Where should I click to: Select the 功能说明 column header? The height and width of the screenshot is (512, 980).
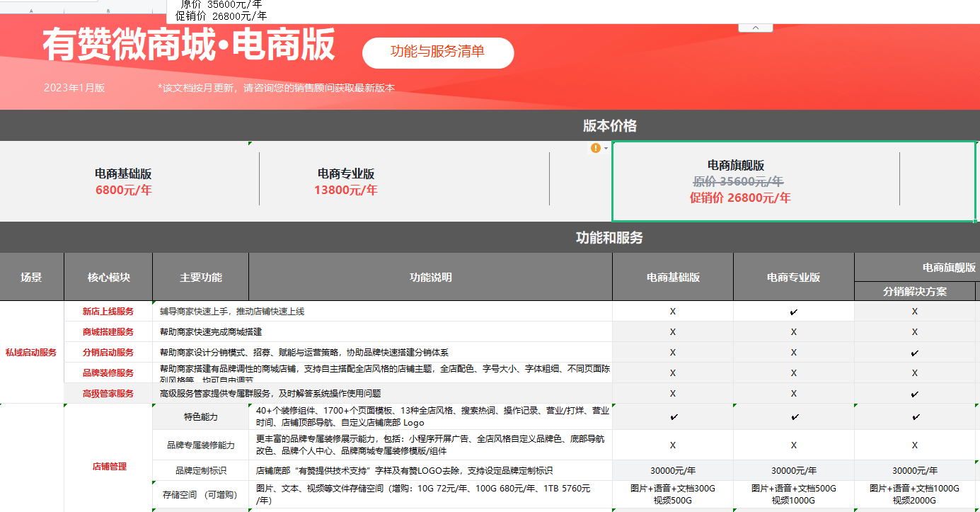430,277
